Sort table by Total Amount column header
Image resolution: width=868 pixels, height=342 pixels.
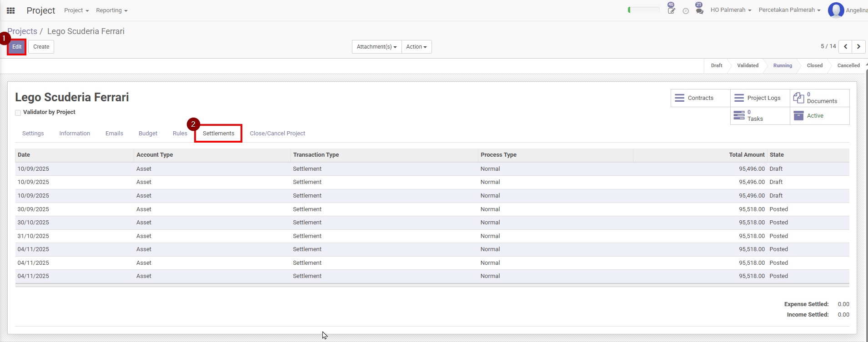pos(746,155)
